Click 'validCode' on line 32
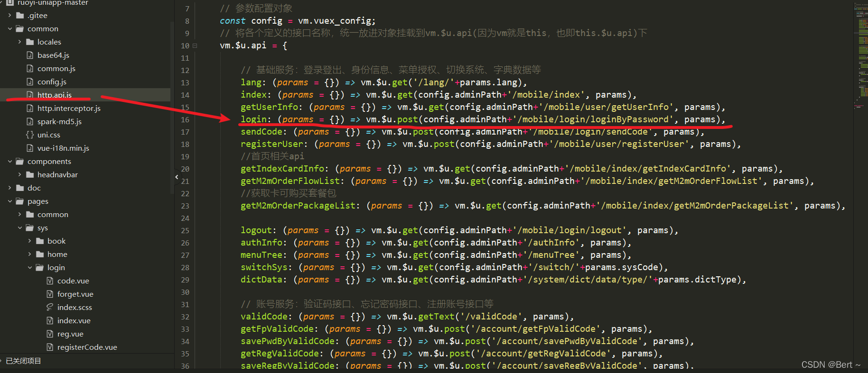 pyautogui.click(x=264, y=317)
